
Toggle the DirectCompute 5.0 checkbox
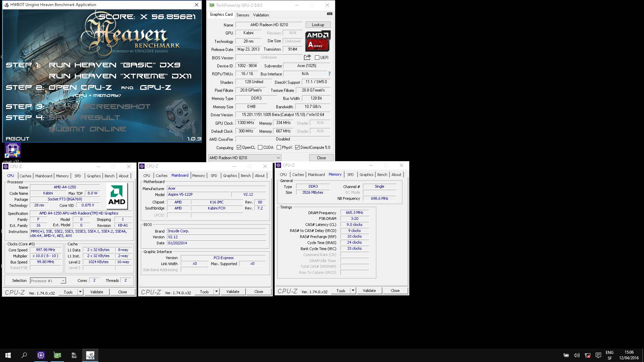tap(297, 147)
